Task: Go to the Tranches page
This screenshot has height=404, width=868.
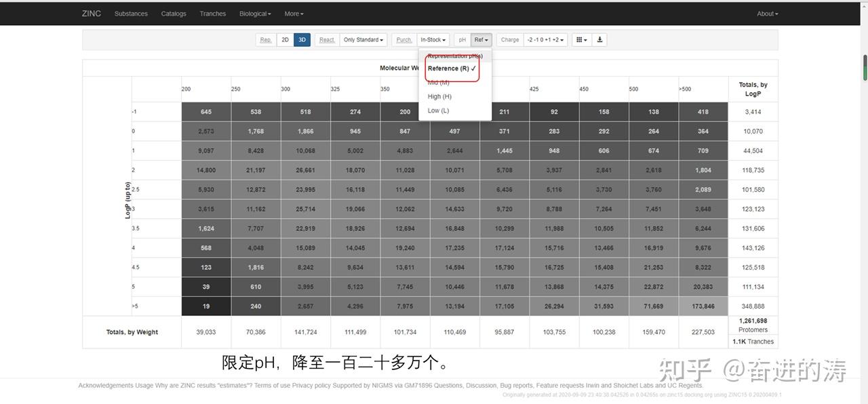Action: coord(212,13)
